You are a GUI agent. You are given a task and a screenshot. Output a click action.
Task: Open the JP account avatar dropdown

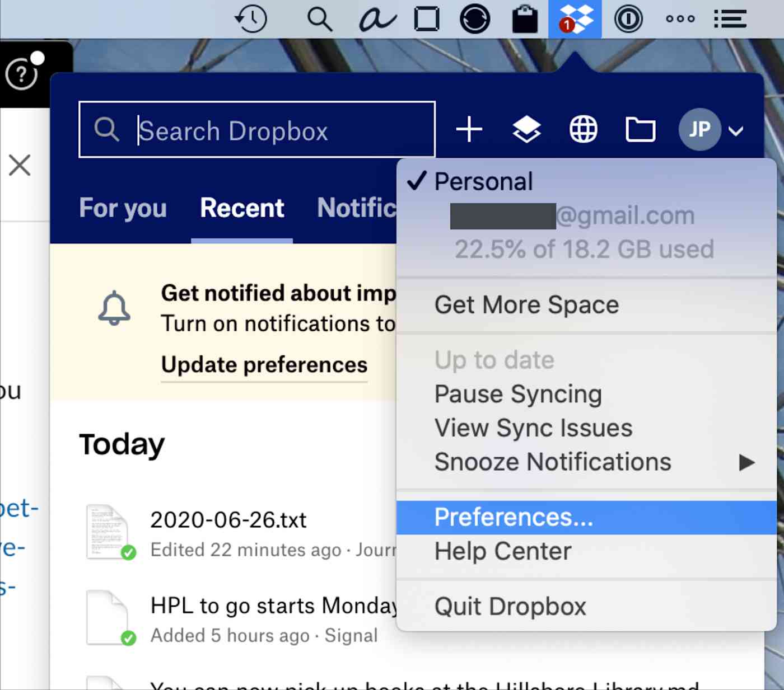point(699,130)
